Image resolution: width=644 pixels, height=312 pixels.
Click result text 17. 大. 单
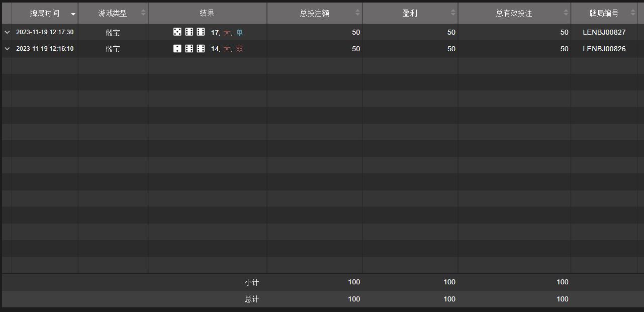227,33
